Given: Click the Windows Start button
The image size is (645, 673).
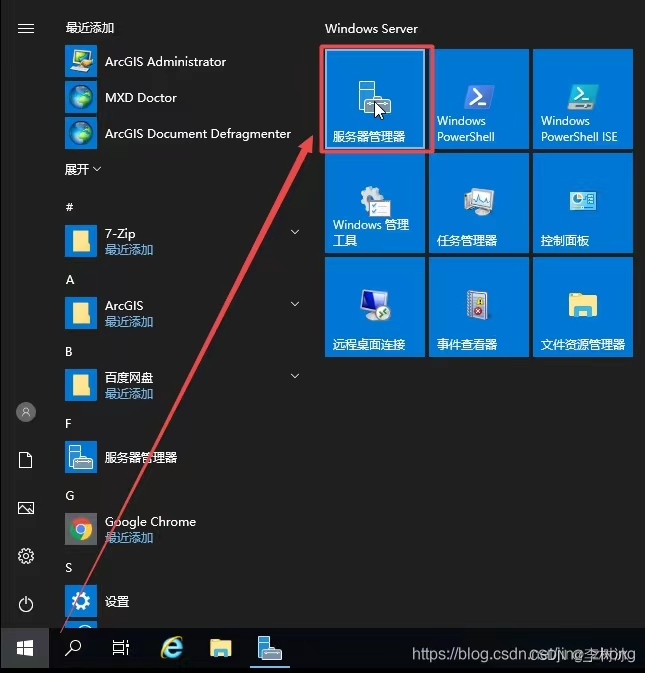Looking at the screenshot, I should [x=25, y=648].
